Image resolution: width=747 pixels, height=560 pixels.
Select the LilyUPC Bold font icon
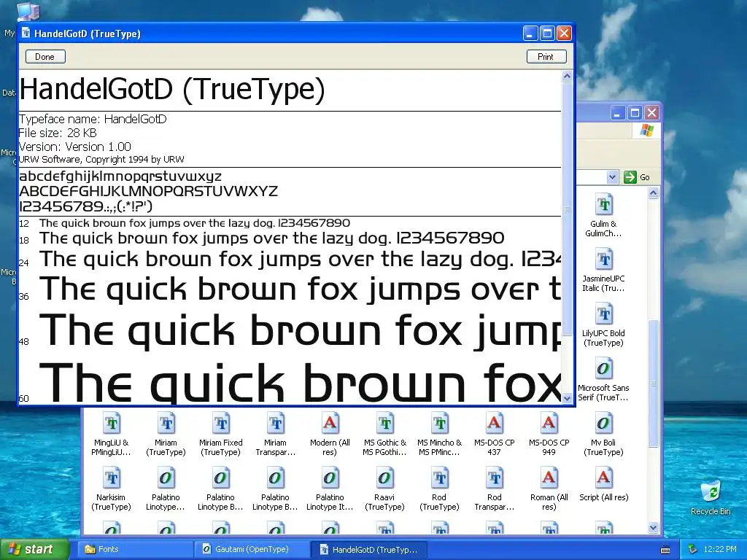tap(603, 315)
